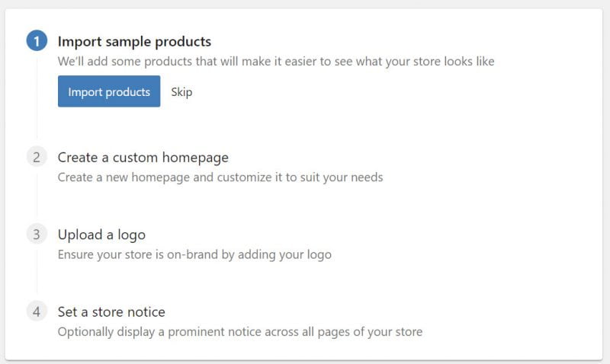Expand the Upload a logo step
Screen dimensions: 610x364
pos(101,235)
